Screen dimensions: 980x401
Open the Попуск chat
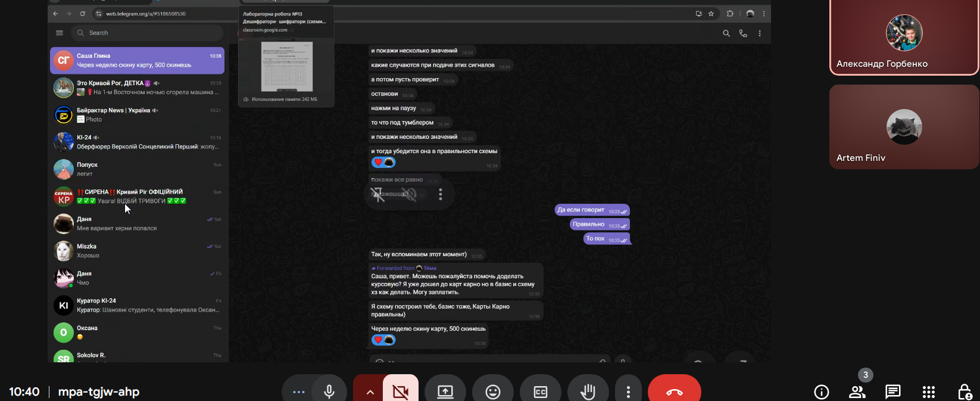(x=138, y=169)
